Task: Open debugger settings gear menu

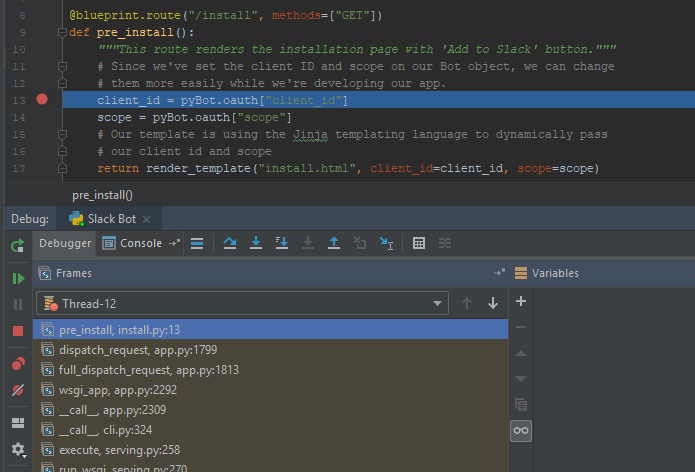Action: point(17,450)
